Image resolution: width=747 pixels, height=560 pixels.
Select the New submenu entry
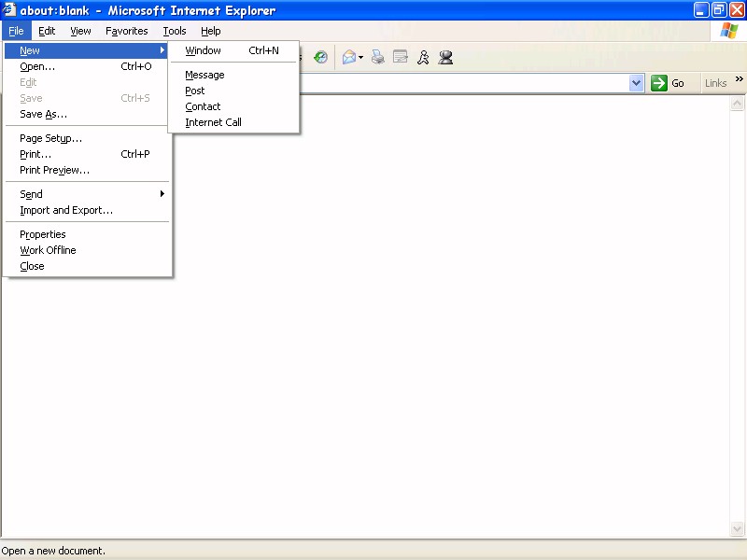(x=86, y=50)
